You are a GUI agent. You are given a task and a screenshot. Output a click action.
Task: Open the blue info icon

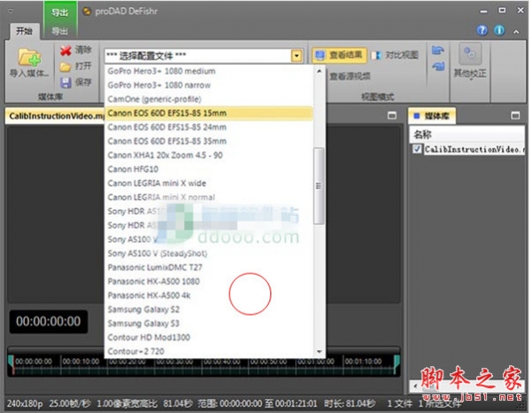499,30
